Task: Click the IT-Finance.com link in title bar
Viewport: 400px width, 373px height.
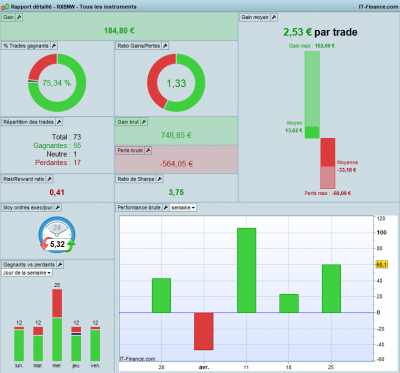Action: pos(378,6)
